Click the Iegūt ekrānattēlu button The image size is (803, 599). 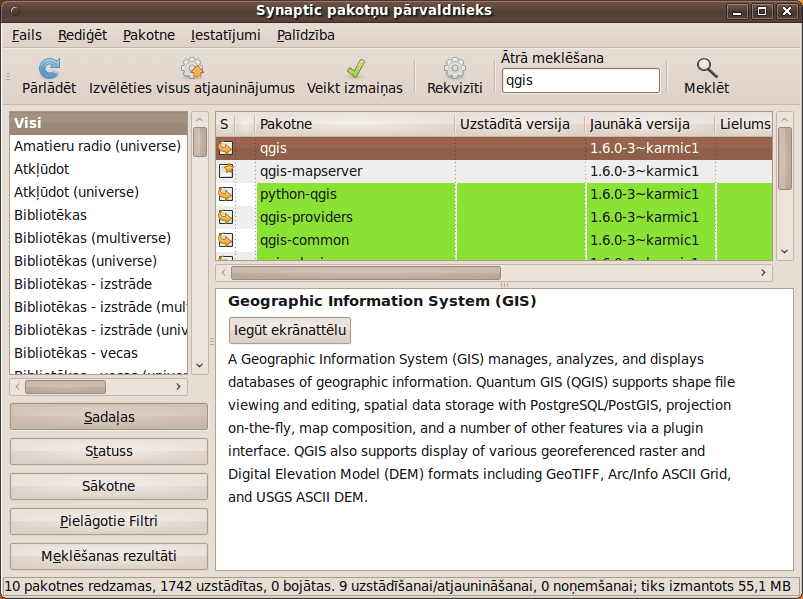(290, 330)
